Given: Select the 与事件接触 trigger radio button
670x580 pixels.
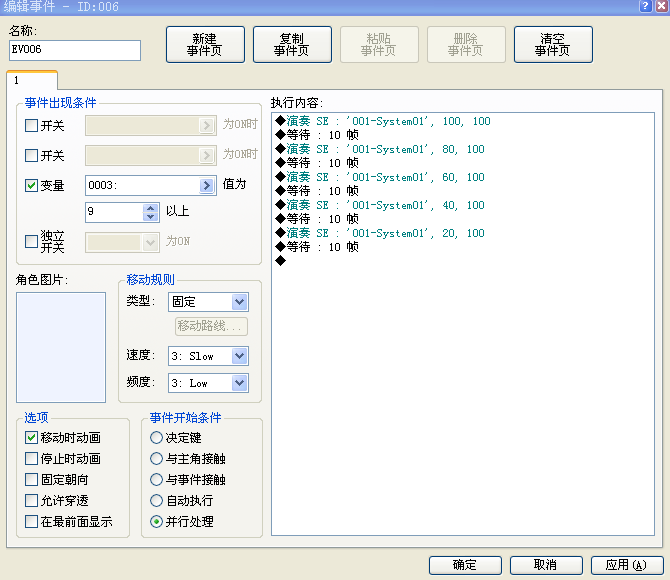Looking at the screenshot, I should (x=156, y=480).
